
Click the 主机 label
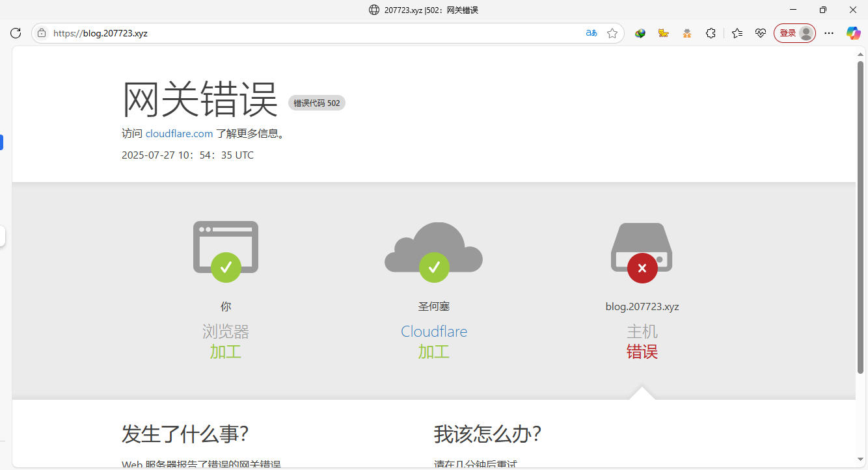pos(642,332)
